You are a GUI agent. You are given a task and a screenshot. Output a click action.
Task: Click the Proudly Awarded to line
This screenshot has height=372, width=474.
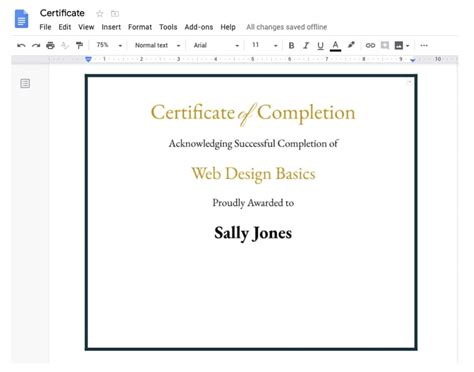coord(253,203)
